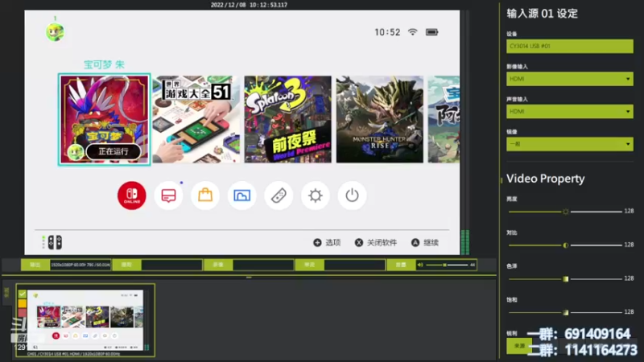Click the battery icon at top right
The width and height of the screenshot is (644, 362).
click(x=431, y=32)
